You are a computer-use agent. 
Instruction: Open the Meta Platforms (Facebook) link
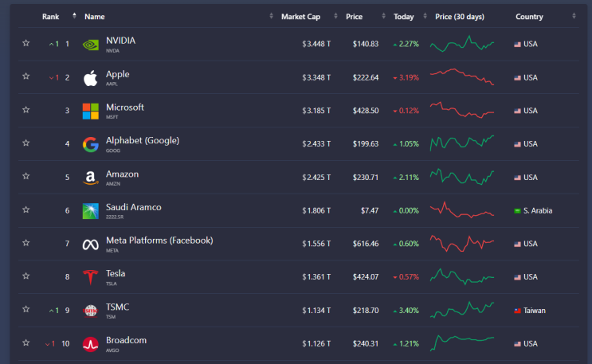point(159,241)
